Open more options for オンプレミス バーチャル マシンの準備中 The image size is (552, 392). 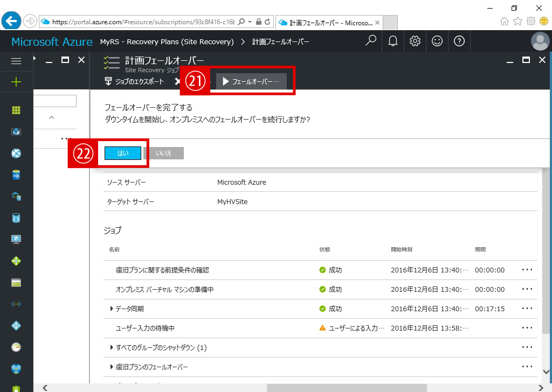point(527,289)
